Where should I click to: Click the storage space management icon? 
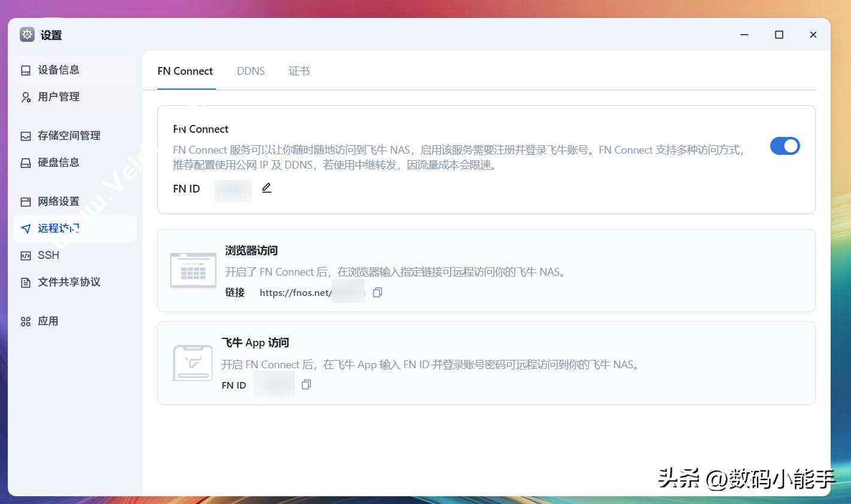pyautogui.click(x=26, y=136)
